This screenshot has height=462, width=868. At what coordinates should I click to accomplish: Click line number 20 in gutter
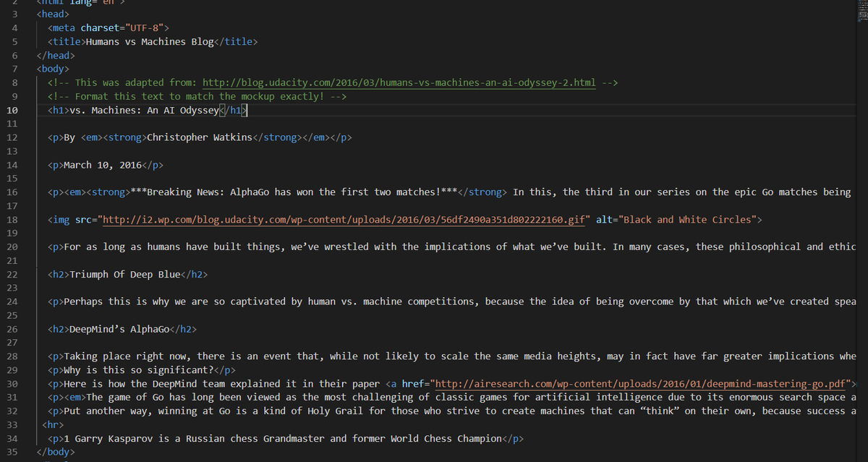[14, 247]
